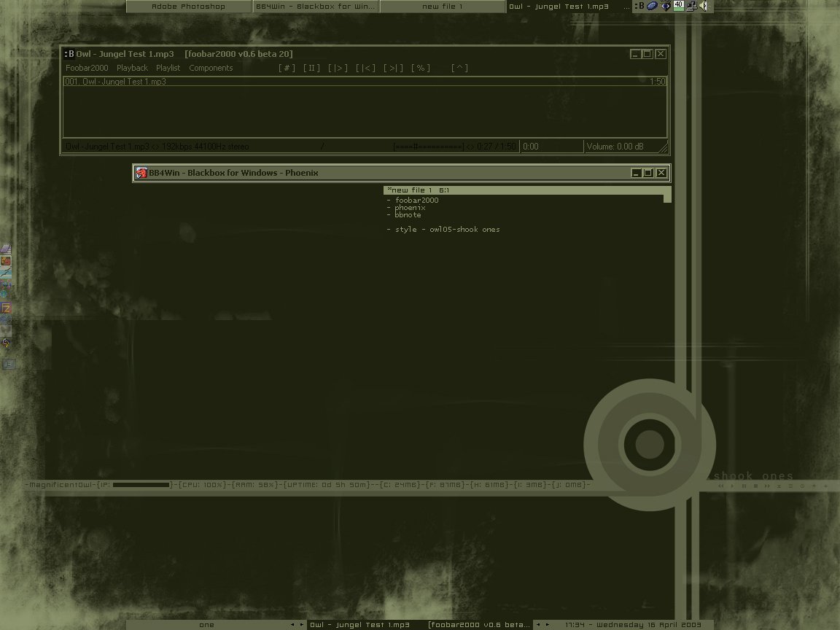Click the previous track icon under shook ones

click(720, 486)
